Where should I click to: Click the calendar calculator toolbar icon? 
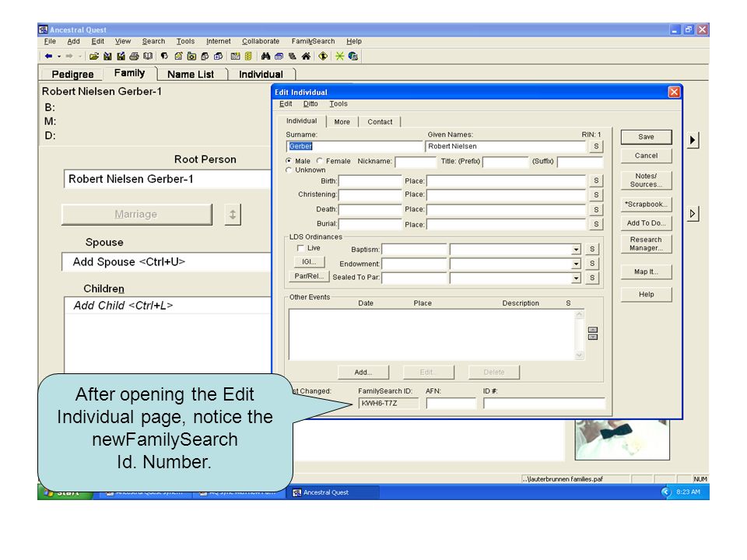[235, 56]
